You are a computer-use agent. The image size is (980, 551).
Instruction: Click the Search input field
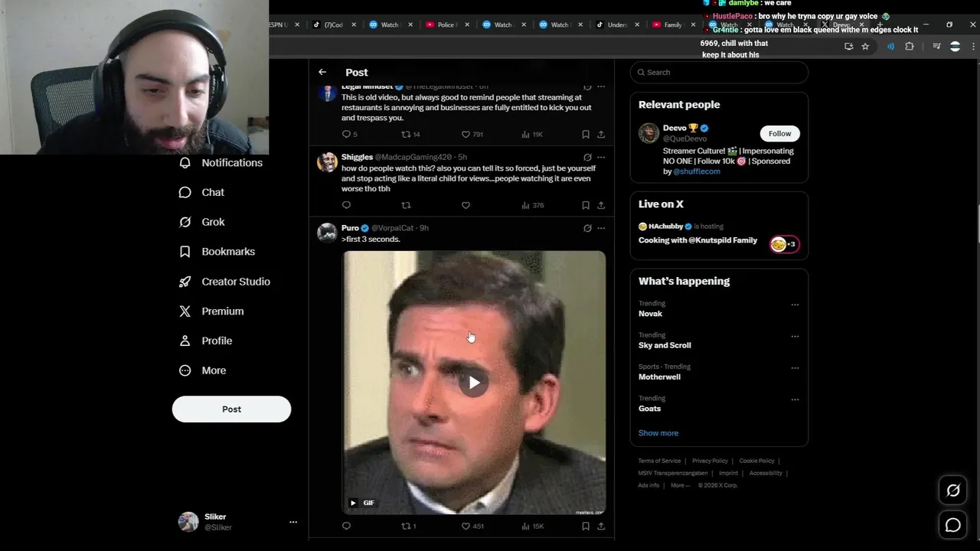coord(719,72)
